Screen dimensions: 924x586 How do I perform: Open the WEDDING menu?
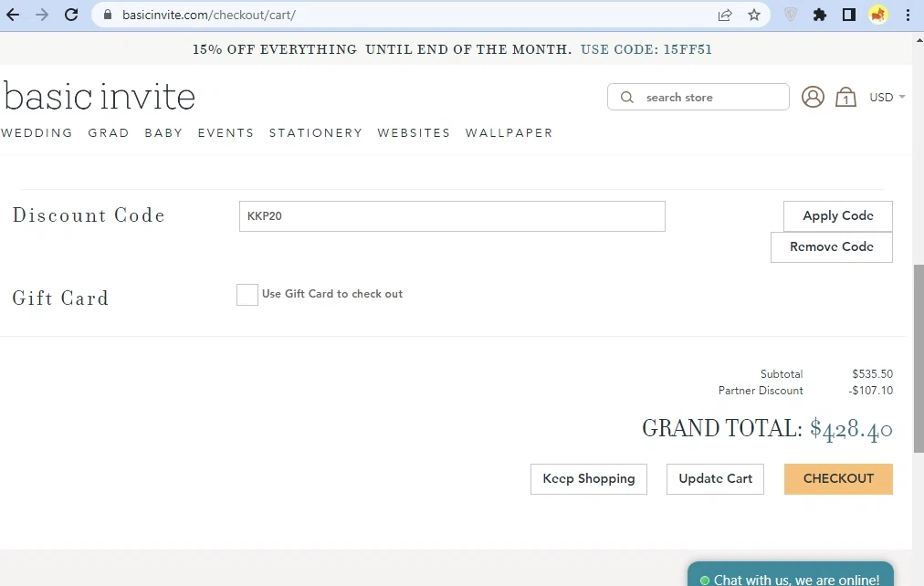tap(37, 133)
